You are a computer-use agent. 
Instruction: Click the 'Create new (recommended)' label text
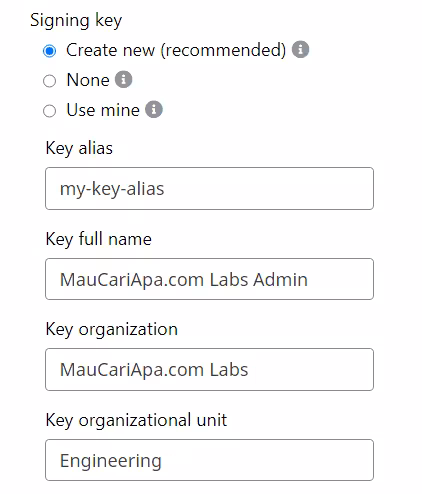point(176,50)
